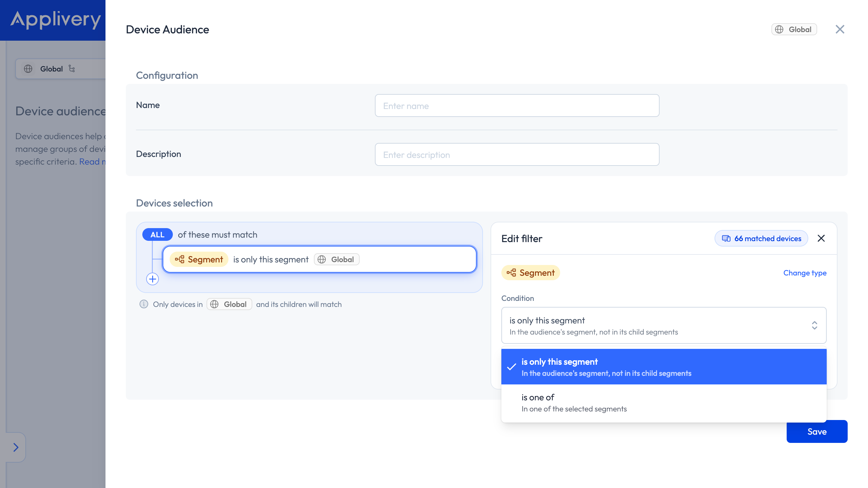Click the add filter plus icon
Screen dimensions: 868x488
[153, 279]
